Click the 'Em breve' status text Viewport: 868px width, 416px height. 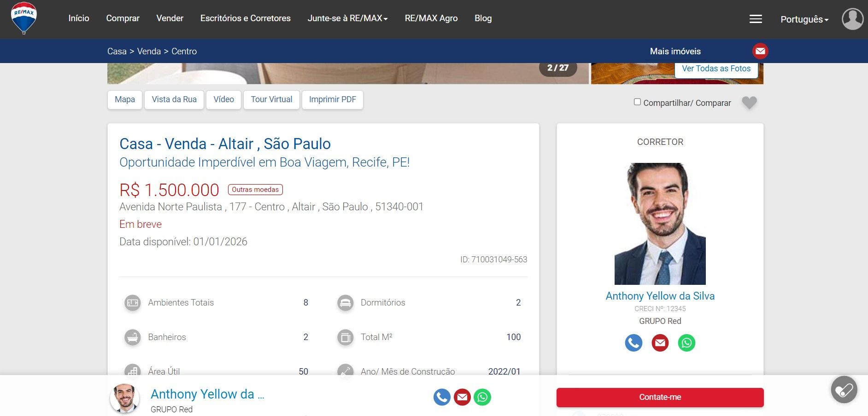[x=141, y=225]
